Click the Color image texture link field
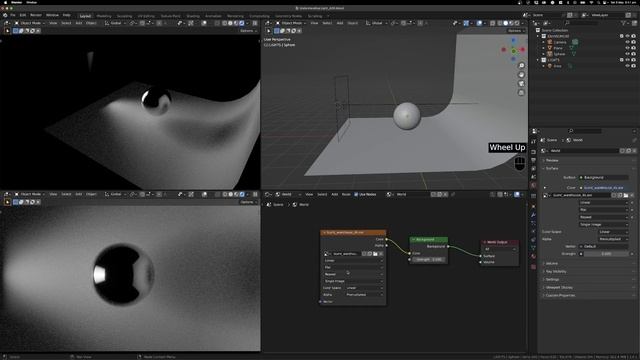The height and width of the screenshot is (360, 640). [604, 188]
